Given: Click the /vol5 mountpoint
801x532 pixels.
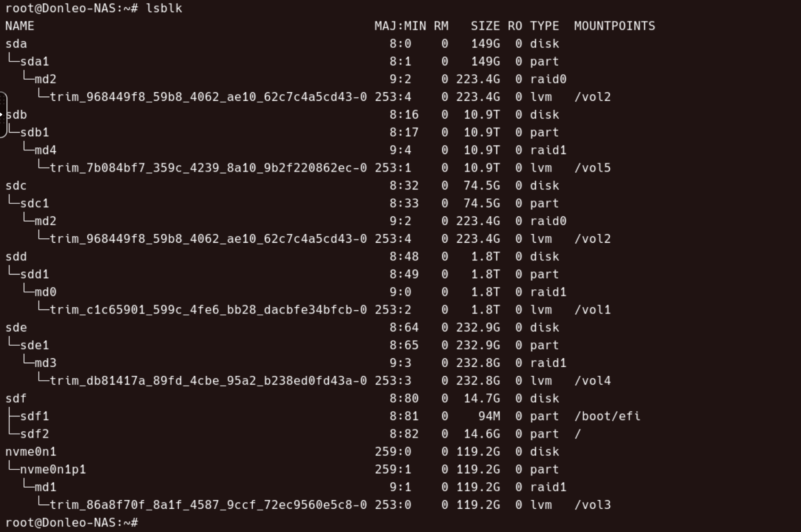Looking at the screenshot, I should (592, 168).
